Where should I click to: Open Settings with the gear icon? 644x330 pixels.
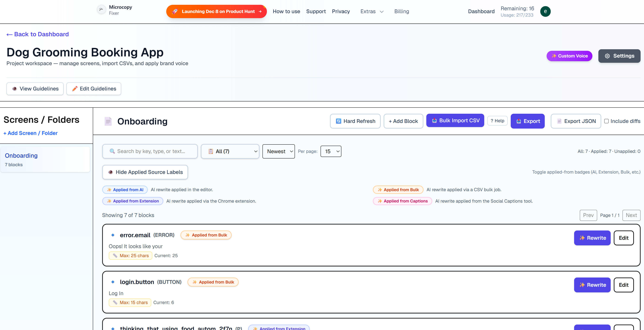[x=607, y=56]
